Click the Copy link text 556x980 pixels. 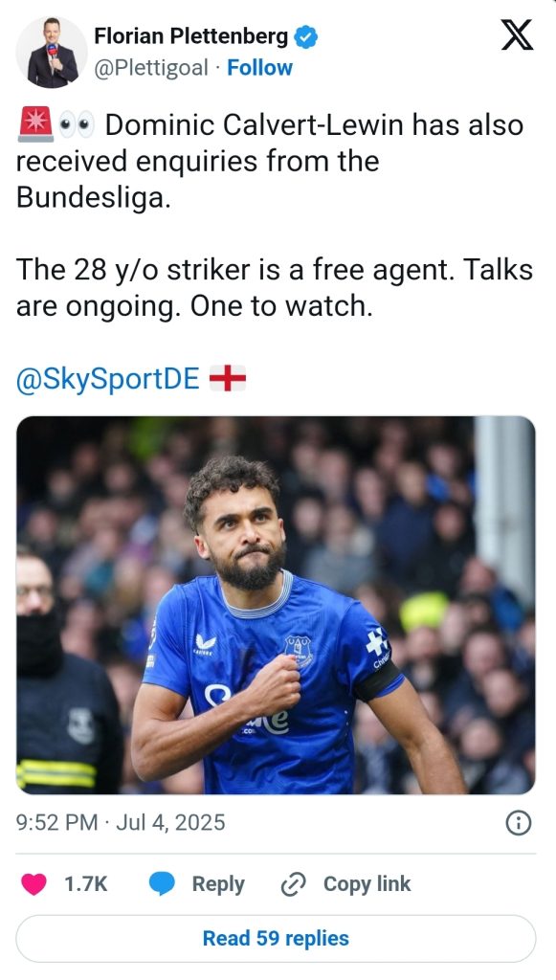coord(367,883)
